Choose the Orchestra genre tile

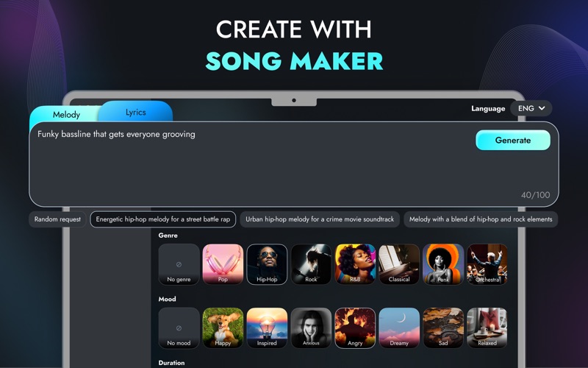[x=487, y=264]
